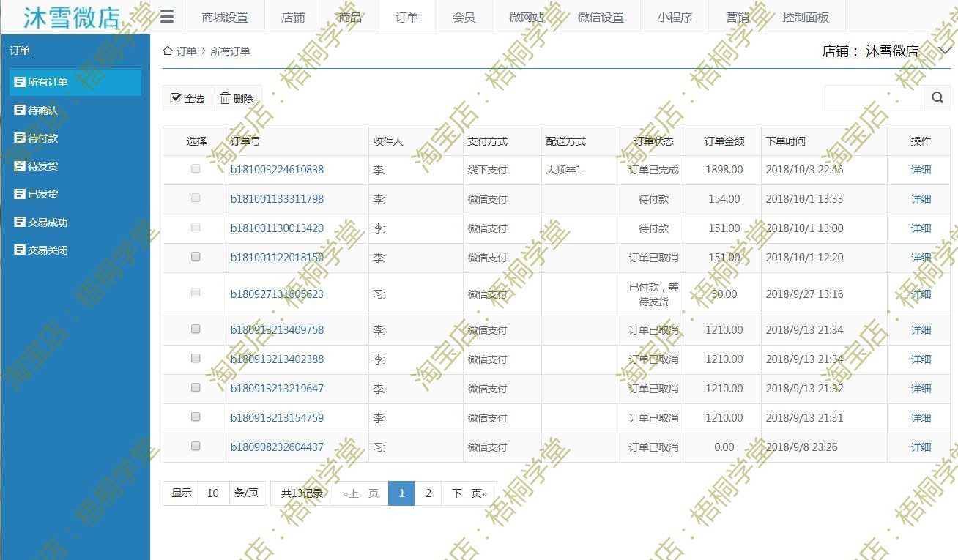958x560 pixels.
Task: Check the checkbox for order b181003224610838
Action: 195,169
